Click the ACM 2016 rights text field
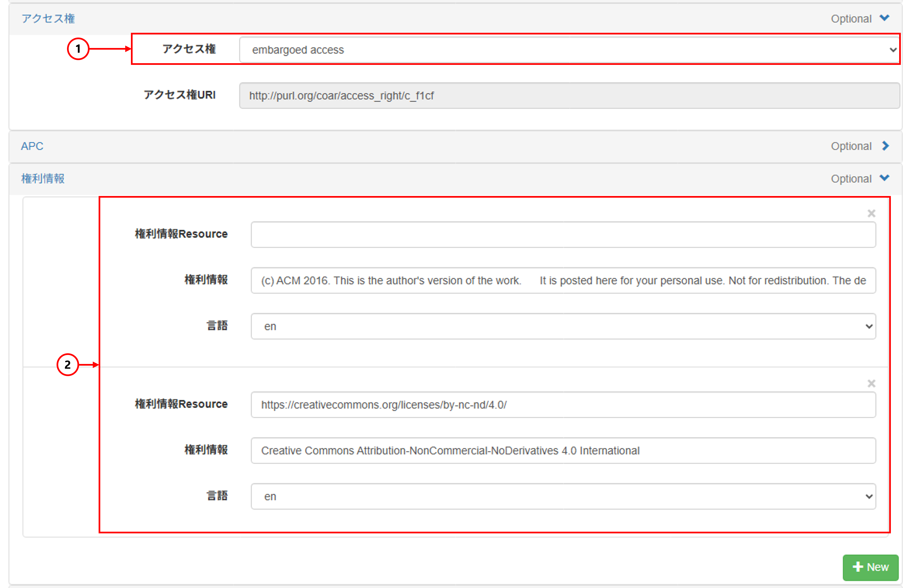The image size is (912, 588). tap(563, 281)
